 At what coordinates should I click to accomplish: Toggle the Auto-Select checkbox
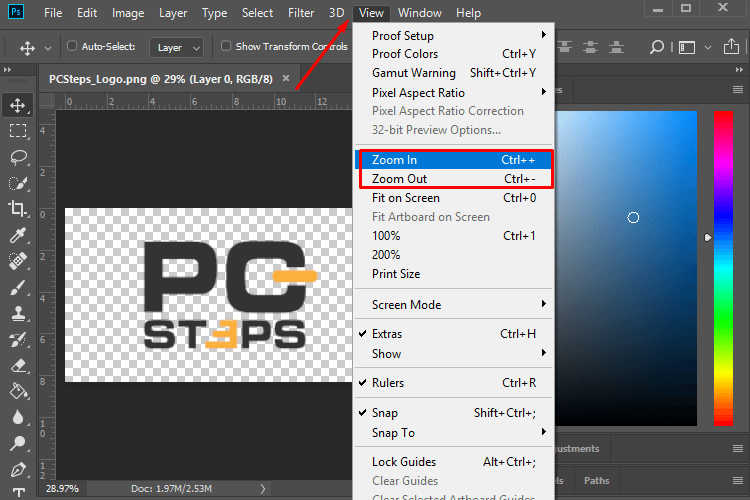tap(72, 46)
